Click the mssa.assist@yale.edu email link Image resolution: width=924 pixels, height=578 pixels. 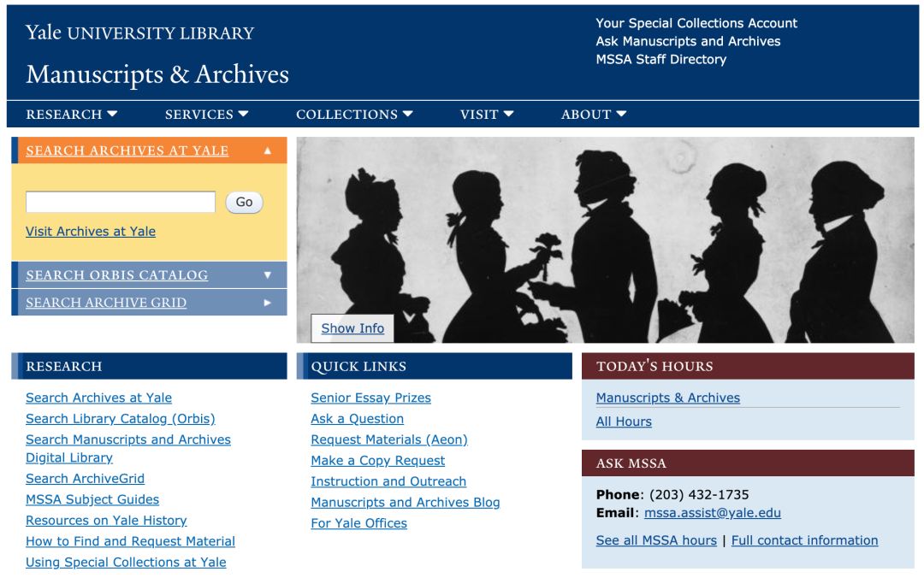[713, 513]
